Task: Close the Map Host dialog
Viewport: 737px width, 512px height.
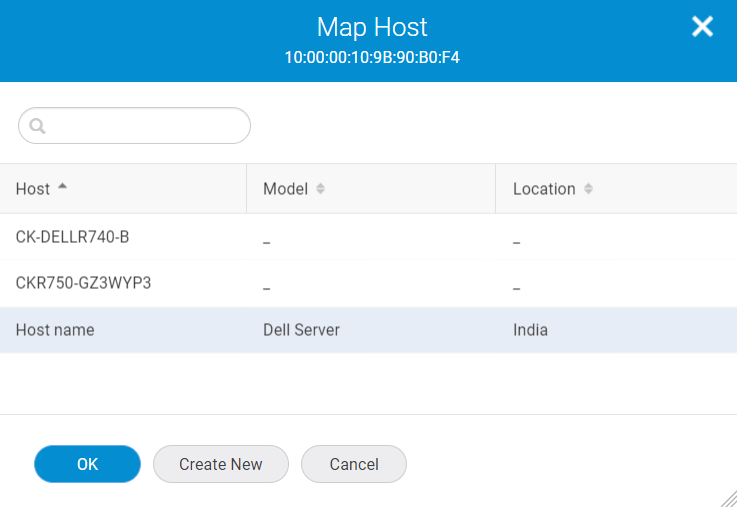Action: click(x=702, y=27)
